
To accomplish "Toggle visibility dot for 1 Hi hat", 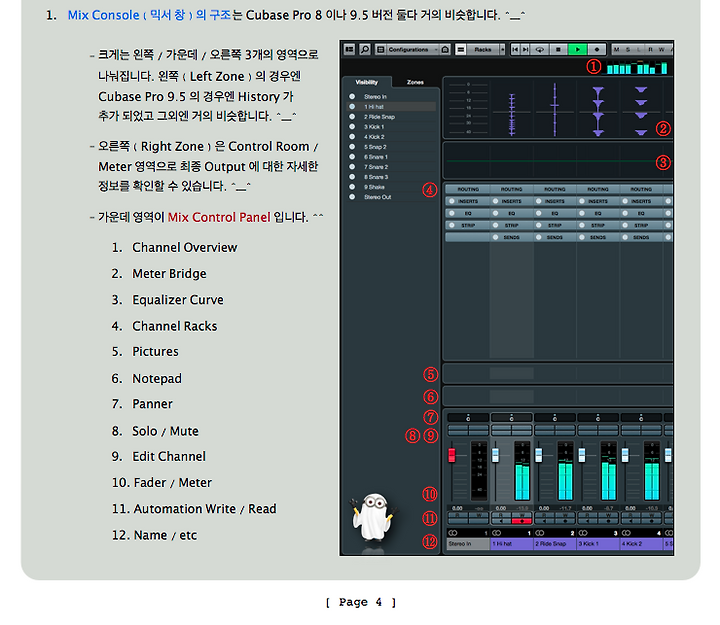I will [x=352, y=107].
